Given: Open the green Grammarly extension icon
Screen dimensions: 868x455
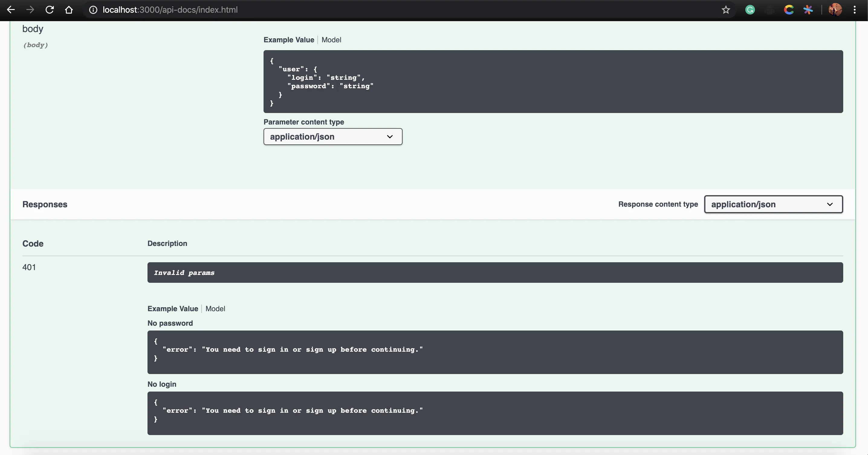Looking at the screenshot, I should (750, 10).
